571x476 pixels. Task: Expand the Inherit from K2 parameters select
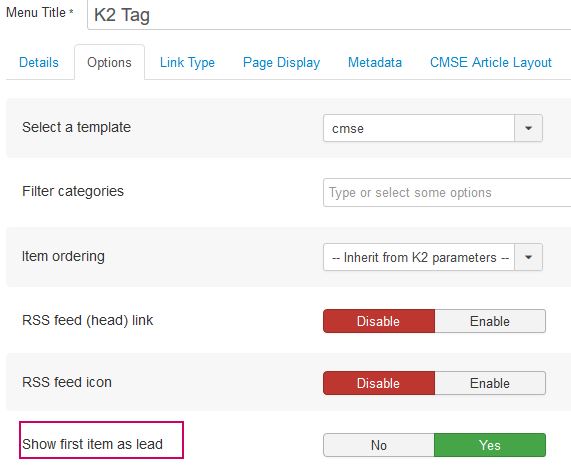click(x=433, y=257)
